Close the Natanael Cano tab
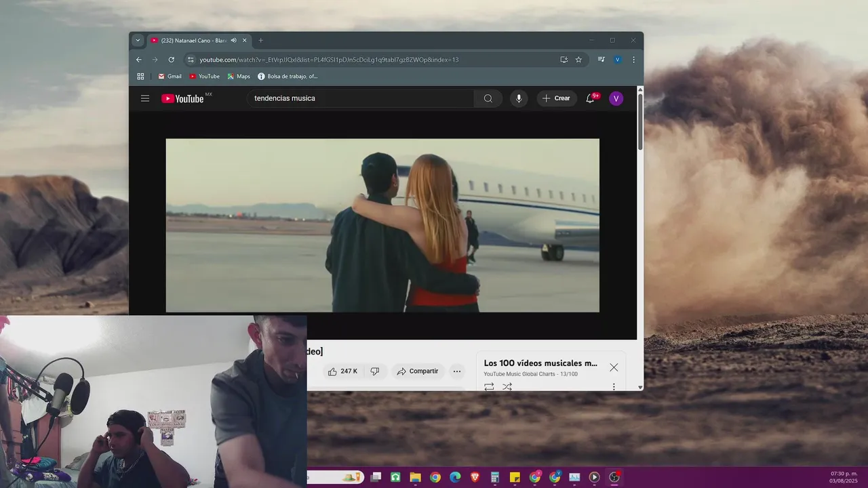This screenshot has height=488, width=868. tap(245, 41)
